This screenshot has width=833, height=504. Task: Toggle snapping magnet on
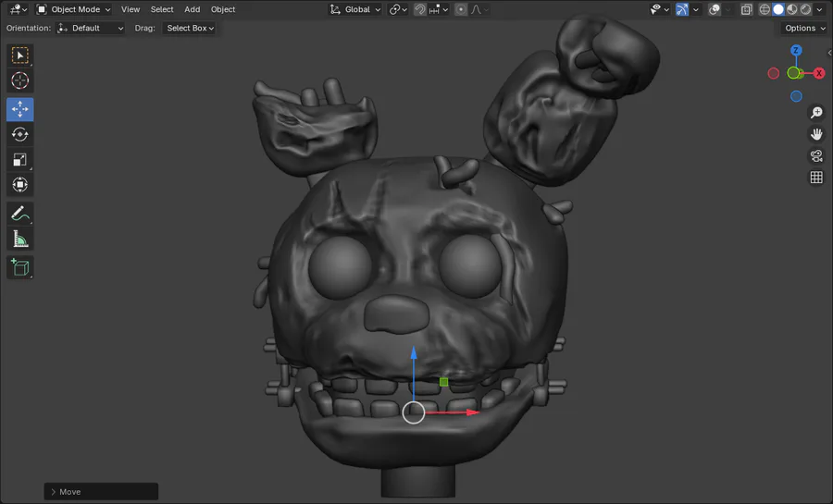tap(419, 9)
